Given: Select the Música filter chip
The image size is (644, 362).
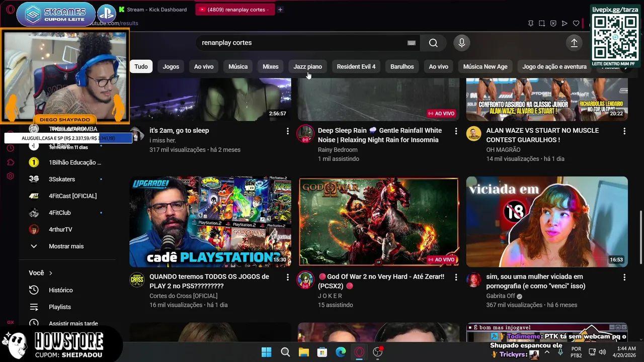Looking at the screenshot, I should click(x=238, y=66).
